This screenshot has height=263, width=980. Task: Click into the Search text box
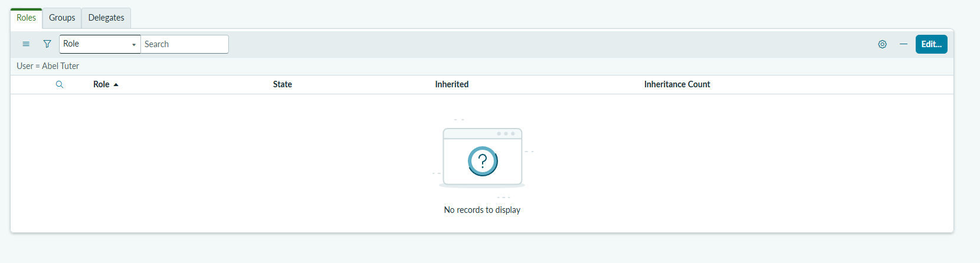185,44
